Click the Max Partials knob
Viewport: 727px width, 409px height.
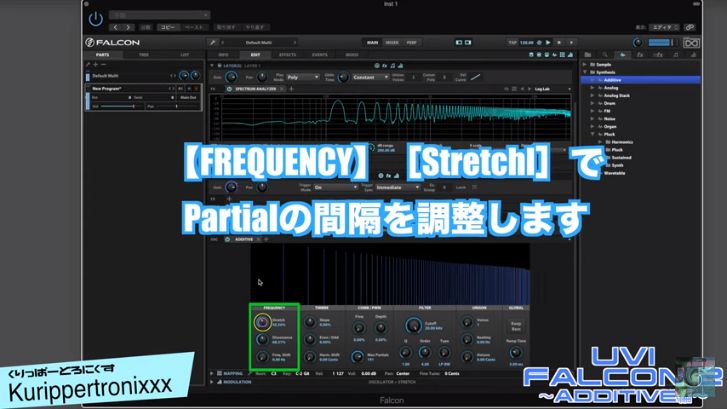(x=357, y=357)
